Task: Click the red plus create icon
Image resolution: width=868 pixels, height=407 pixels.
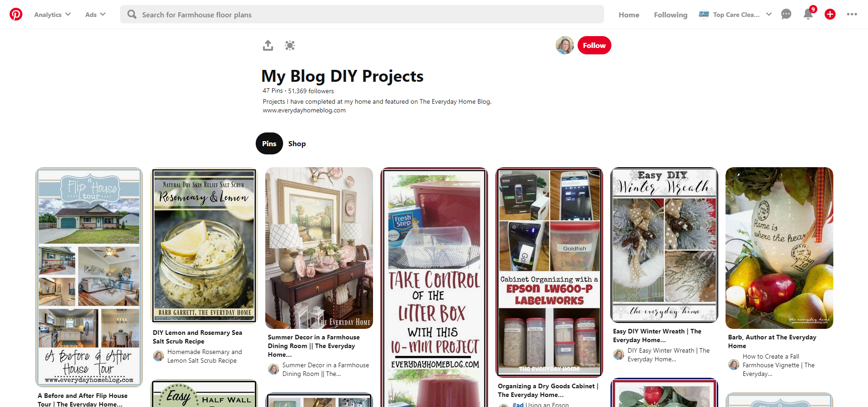Action: point(830,14)
